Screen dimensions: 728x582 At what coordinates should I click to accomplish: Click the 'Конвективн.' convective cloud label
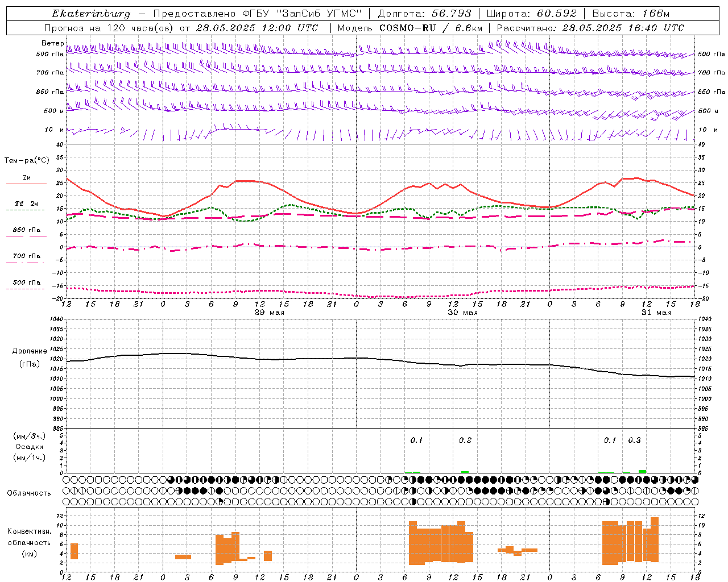30,531
